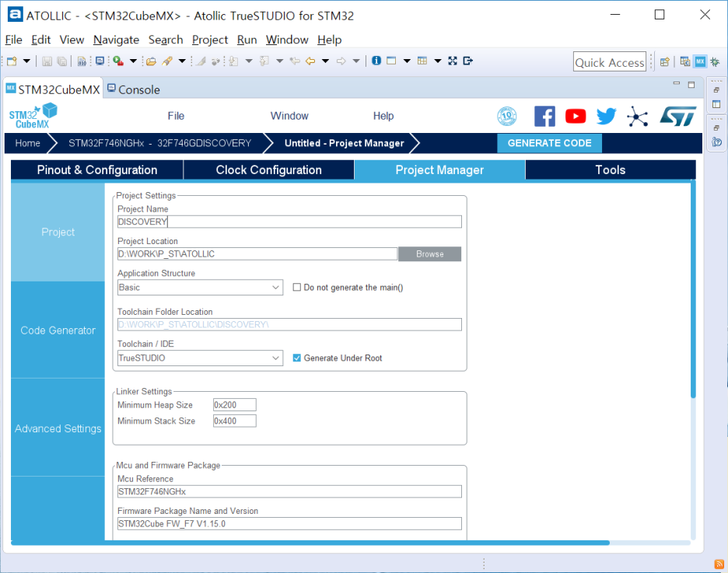This screenshot has width=728, height=573.
Task: Open the CubeMX inner Help menu
Action: [383, 116]
